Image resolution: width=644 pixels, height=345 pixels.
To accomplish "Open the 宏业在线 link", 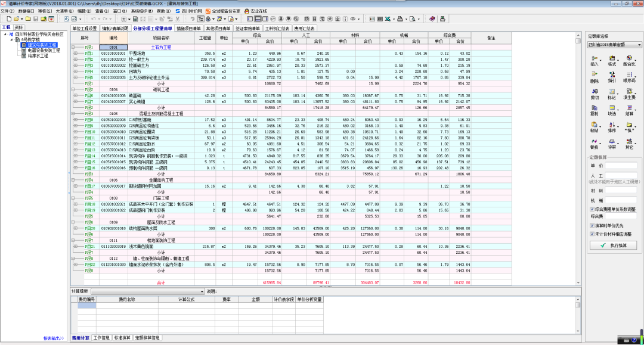I will pyautogui.click(x=255, y=11).
